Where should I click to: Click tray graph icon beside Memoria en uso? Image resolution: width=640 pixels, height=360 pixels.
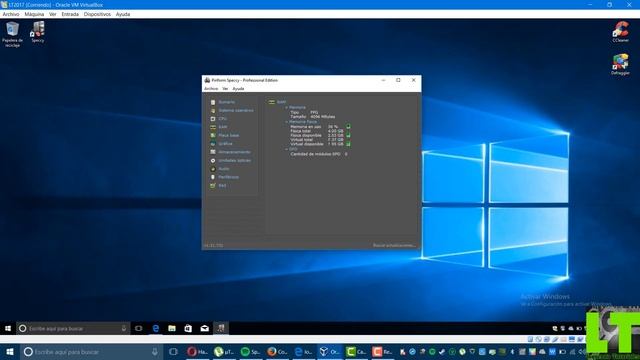click(x=348, y=127)
